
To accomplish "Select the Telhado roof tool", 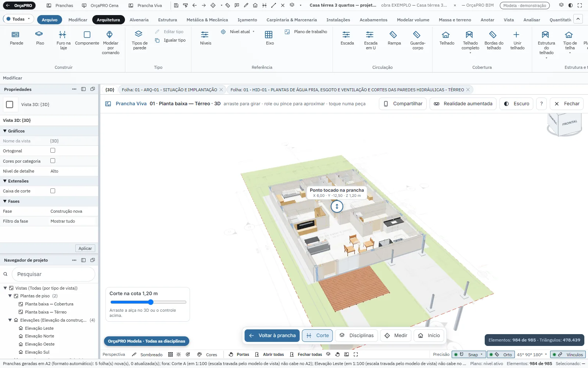I will pos(447,38).
